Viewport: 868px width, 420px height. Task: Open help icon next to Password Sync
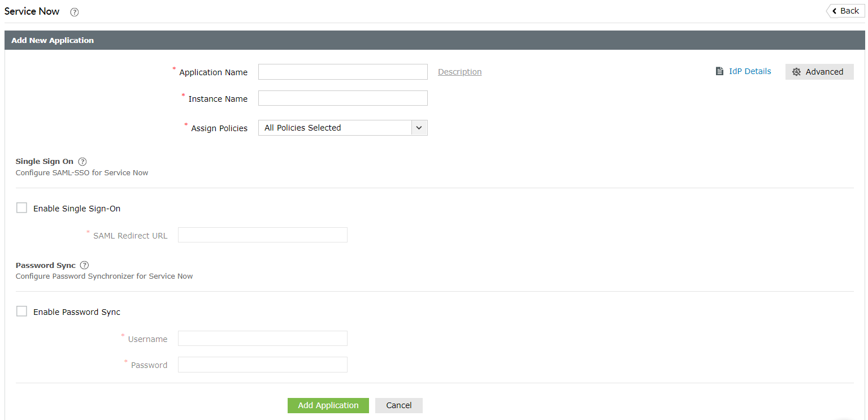tap(85, 265)
